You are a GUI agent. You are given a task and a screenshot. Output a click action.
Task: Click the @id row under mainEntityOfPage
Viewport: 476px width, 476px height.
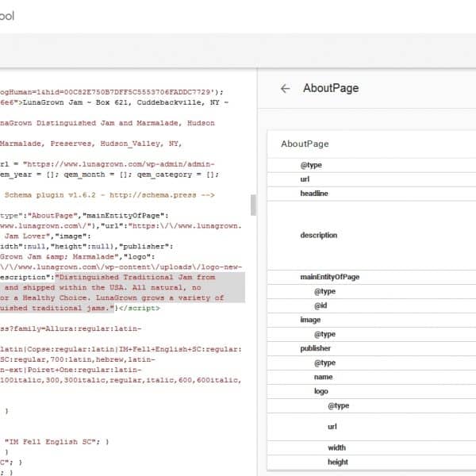point(371,305)
